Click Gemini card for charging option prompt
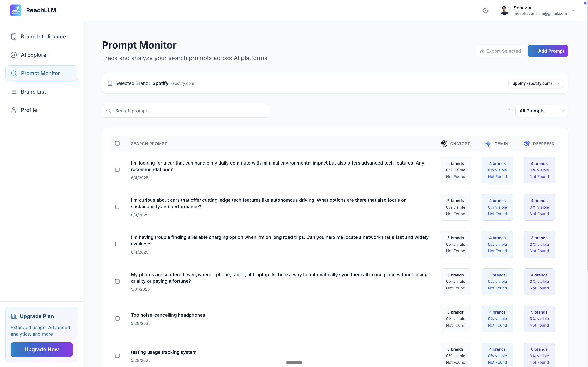 pyautogui.click(x=497, y=244)
